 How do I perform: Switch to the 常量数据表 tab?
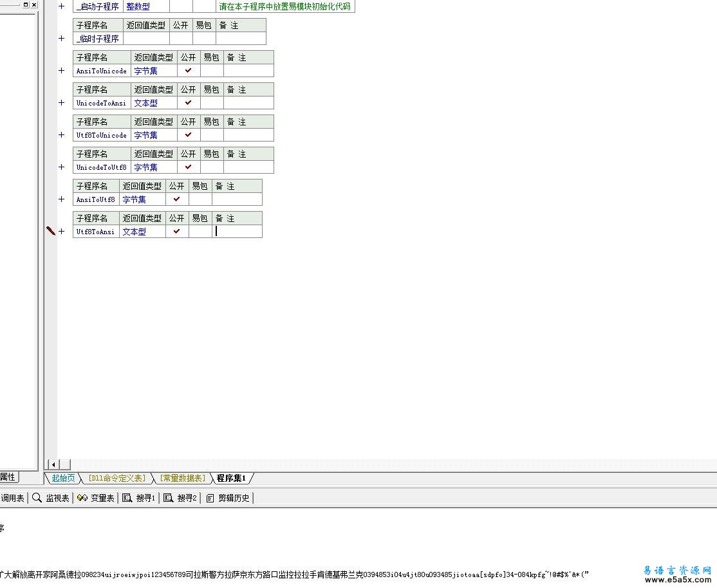(x=183, y=478)
